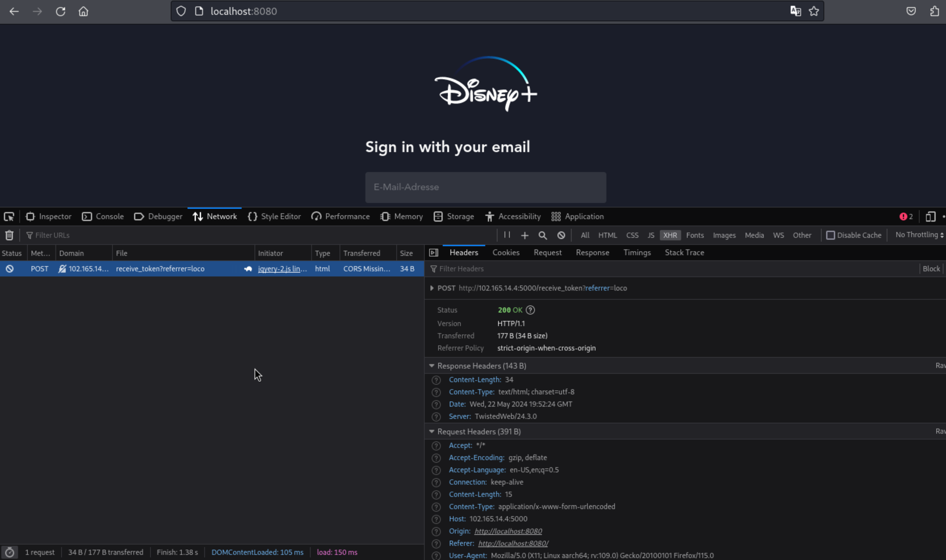This screenshot has height=560, width=946.
Task: Toggle the JS request filter
Action: pos(651,236)
